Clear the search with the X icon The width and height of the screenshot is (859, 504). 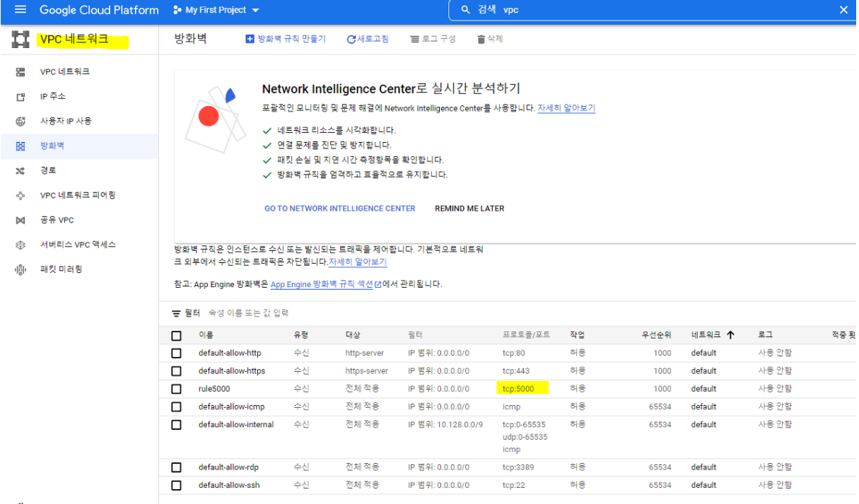(843, 10)
